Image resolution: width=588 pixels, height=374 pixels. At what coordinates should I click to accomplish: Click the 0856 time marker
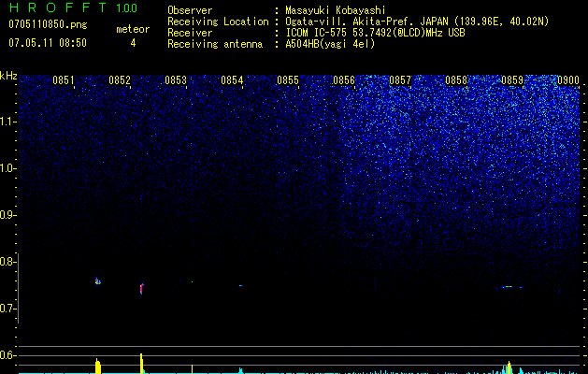click(344, 79)
